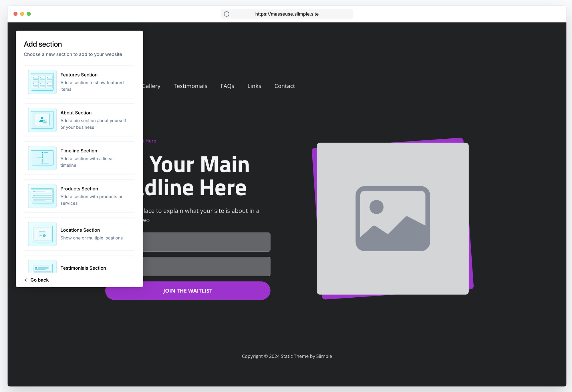Click the Testimonials tab in navigation
The width and height of the screenshot is (572, 392).
(x=190, y=85)
